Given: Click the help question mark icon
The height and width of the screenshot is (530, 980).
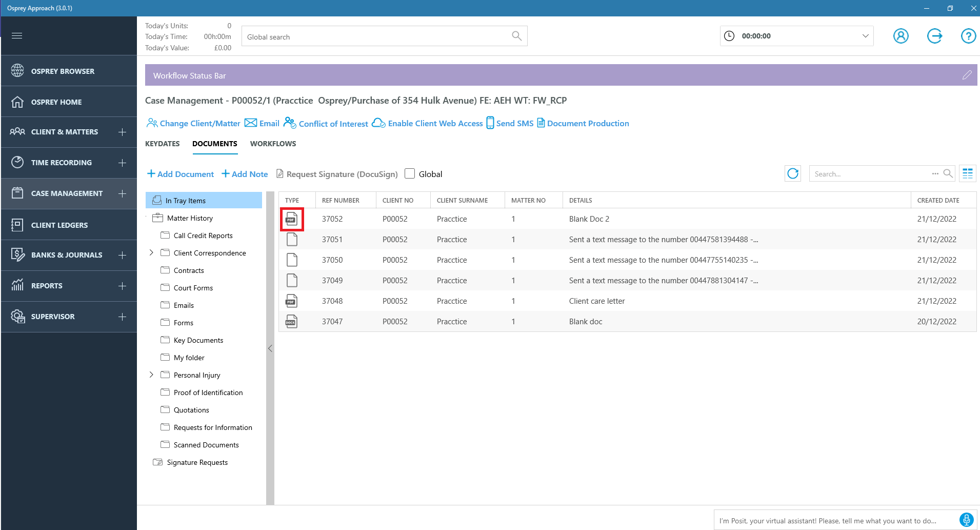Looking at the screenshot, I should pos(968,36).
